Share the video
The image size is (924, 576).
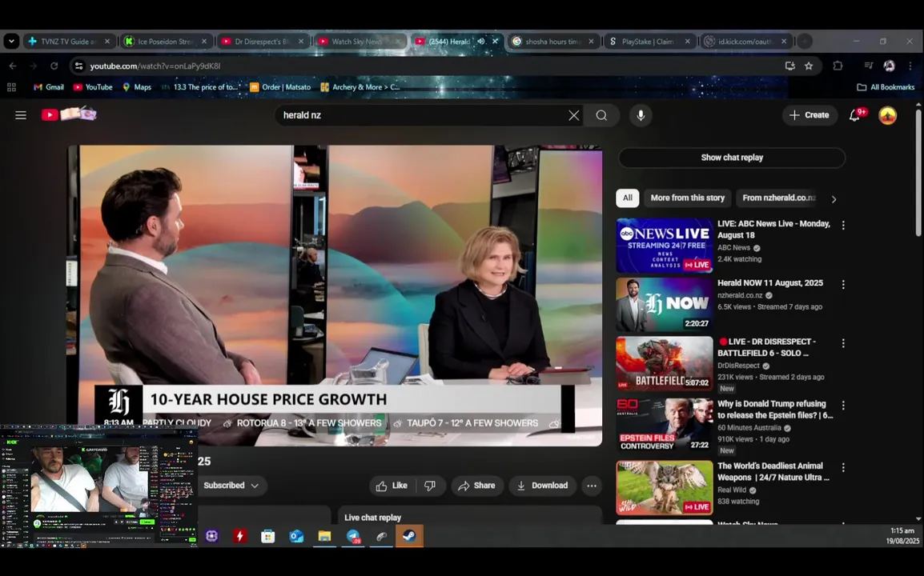coord(476,486)
